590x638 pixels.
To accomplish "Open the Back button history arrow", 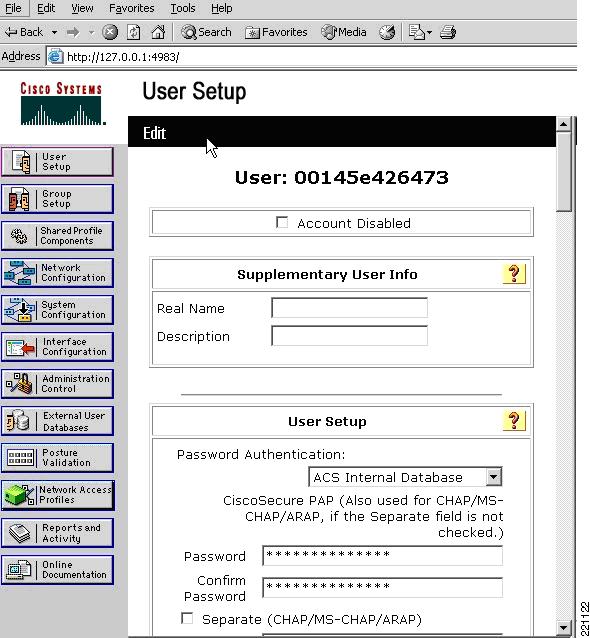I will tap(54, 32).
